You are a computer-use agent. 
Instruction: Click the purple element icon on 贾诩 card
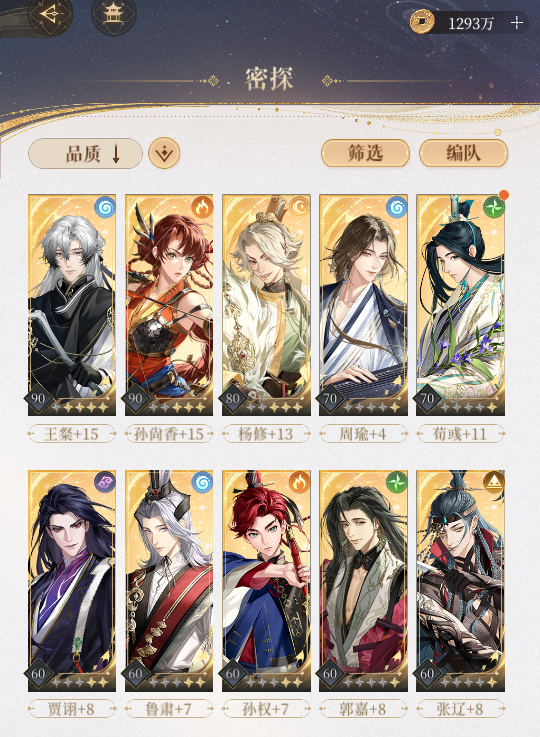click(104, 482)
